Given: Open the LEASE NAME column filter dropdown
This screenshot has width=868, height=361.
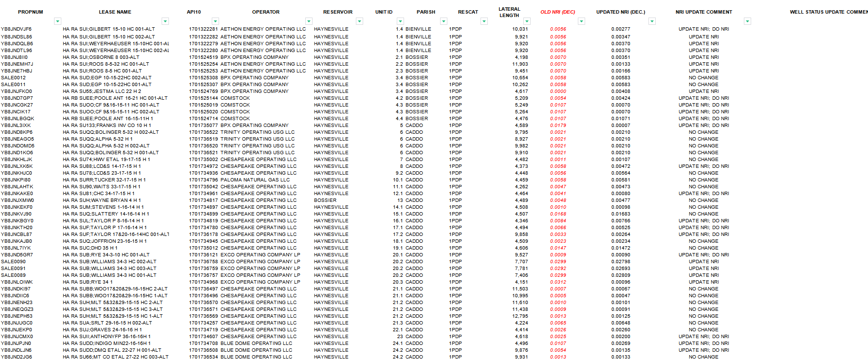Looking at the screenshot, I should coord(166,21).
